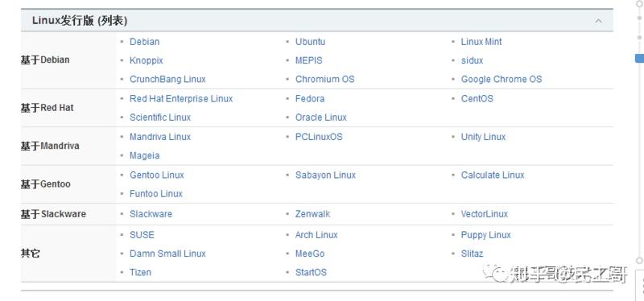Open the CrunchBang Linux link

[x=167, y=79]
